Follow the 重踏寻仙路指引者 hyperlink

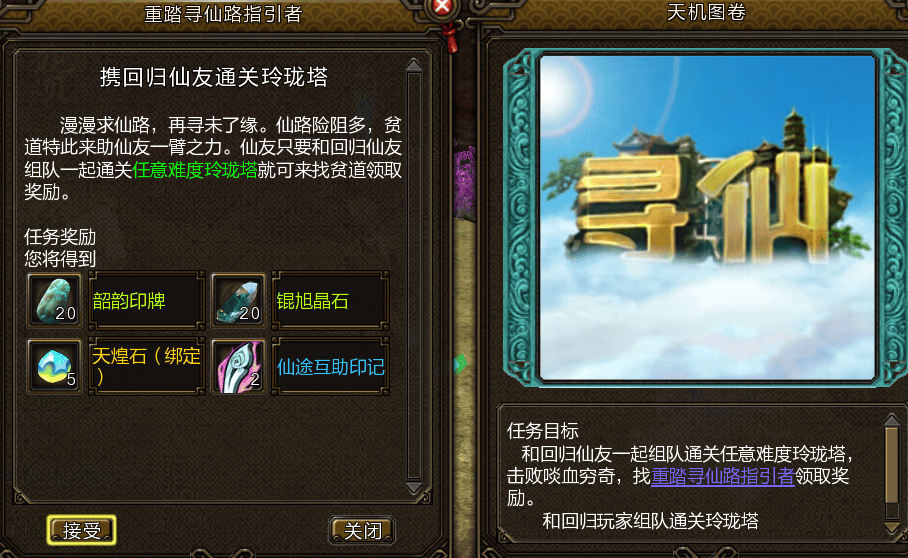tap(723, 476)
